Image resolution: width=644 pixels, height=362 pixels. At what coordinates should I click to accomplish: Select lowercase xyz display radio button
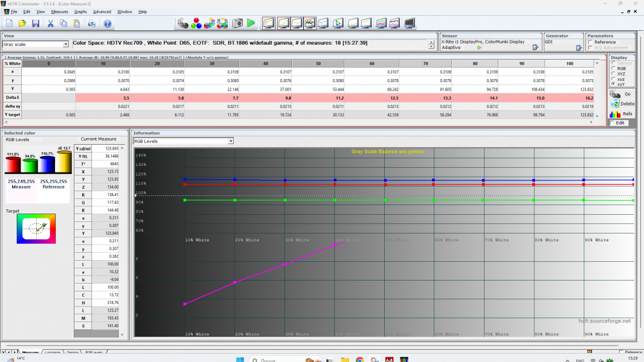[x=613, y=79]
